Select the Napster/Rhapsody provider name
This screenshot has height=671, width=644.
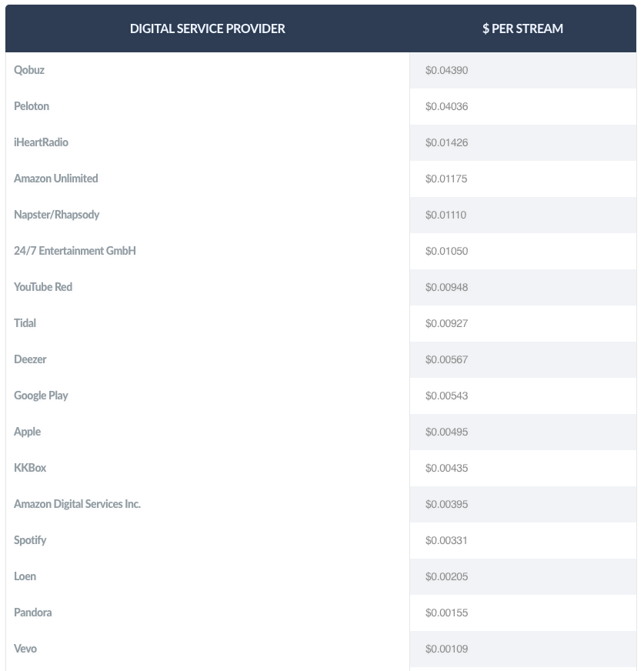[x=56, y=215]
